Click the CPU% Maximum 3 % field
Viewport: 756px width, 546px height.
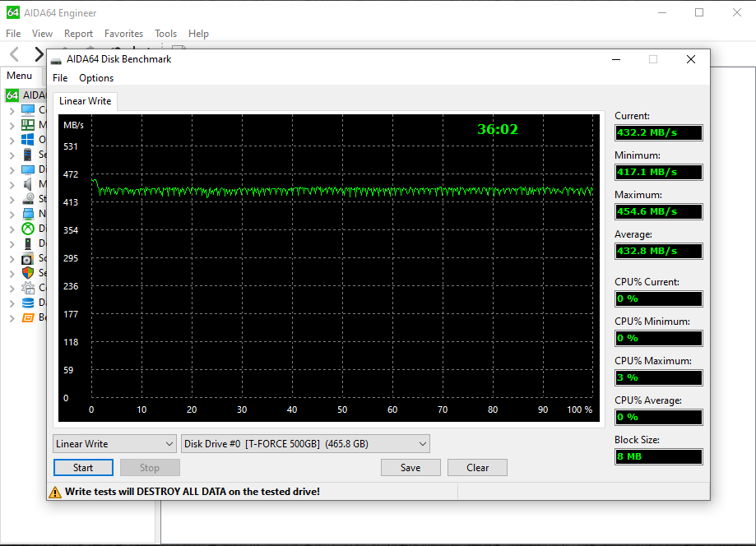(x=658, y=377)
